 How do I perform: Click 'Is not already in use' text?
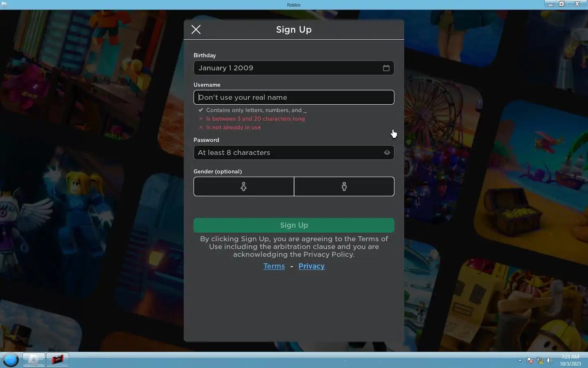[x=234, y=127]
